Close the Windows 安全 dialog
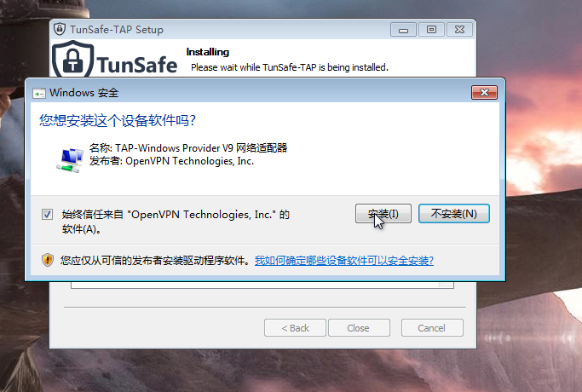The image size is (582, 392). point(484,92)
